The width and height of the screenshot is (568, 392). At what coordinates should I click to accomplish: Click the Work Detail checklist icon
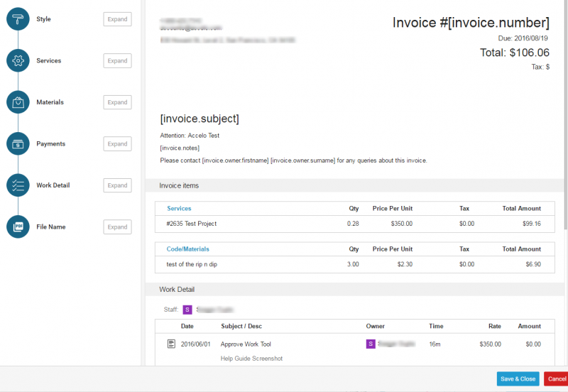(x=18, y=185)
